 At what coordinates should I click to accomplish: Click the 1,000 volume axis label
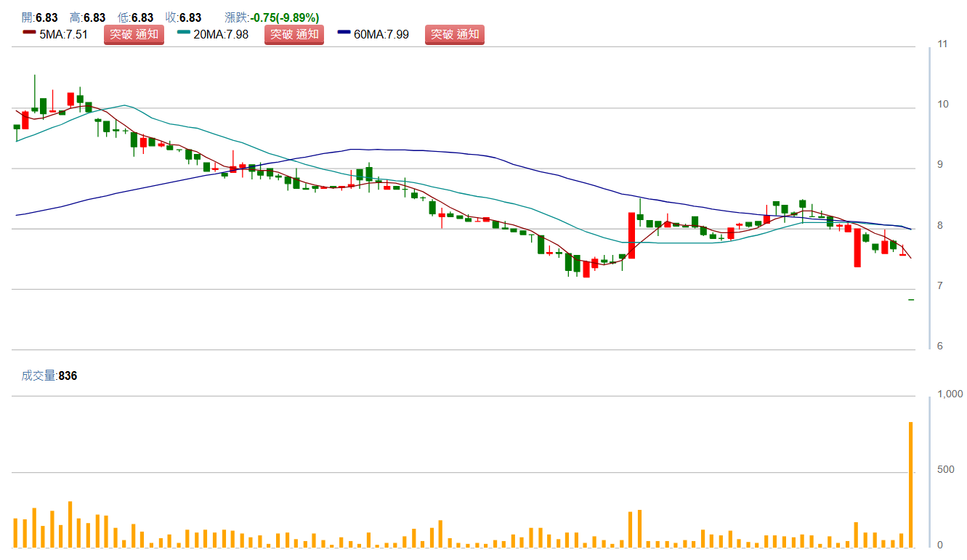coord(950,394)
